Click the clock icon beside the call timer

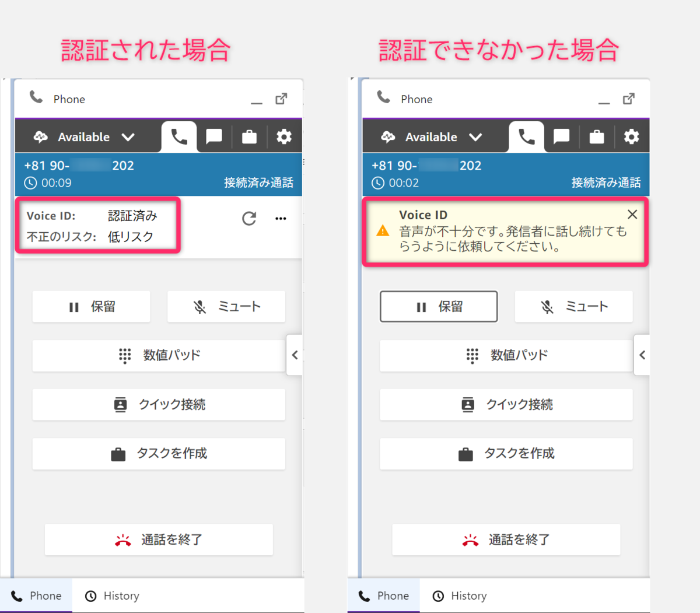pyautogui.click(x=30, y=183)
